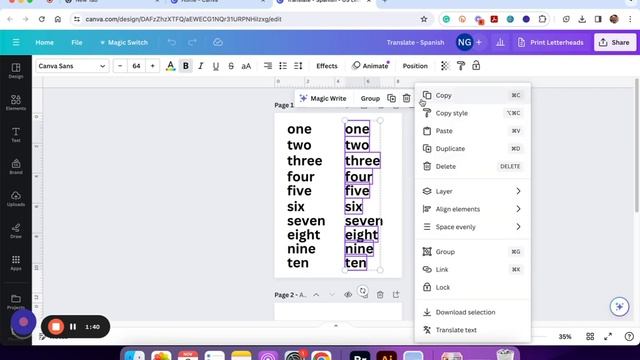
Task: Click the font size field showing 64
Action: [x=136, y=66]
